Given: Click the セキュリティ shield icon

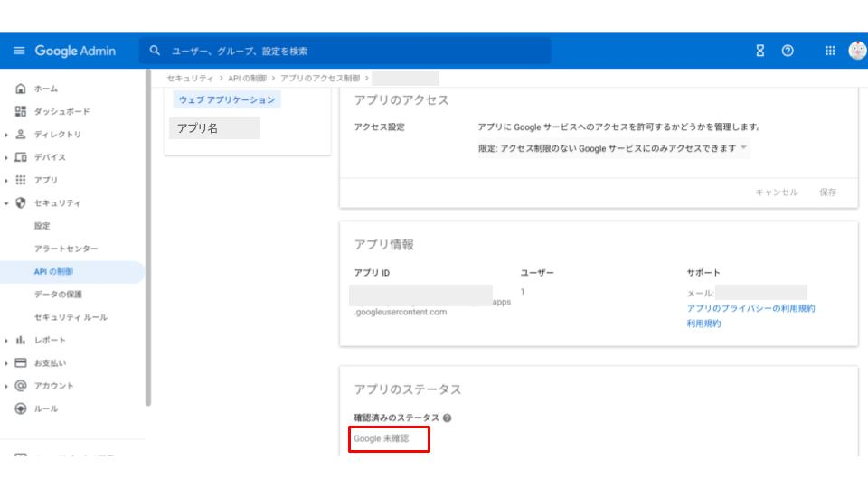Looking at the screenshot, I should 21,203.
